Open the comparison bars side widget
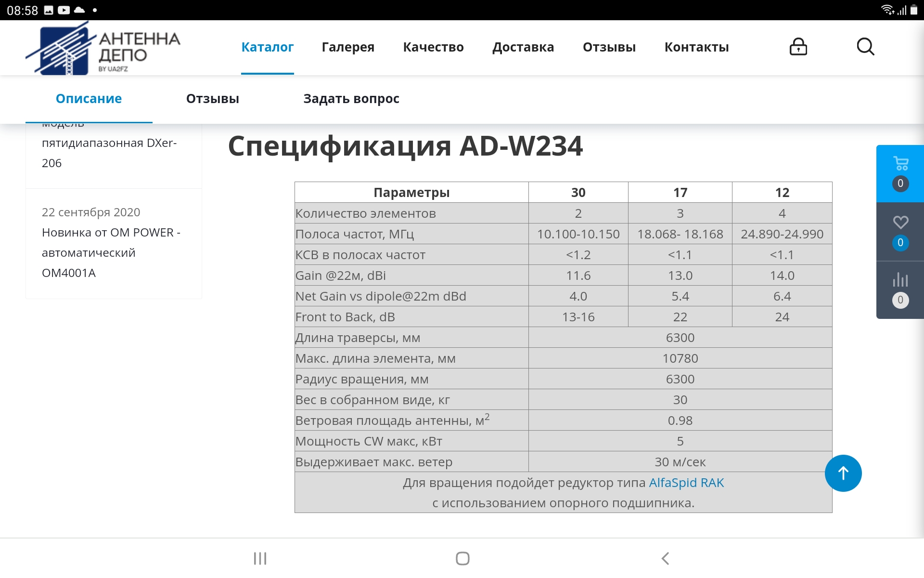The image size is (924, 578). [900, 290]
